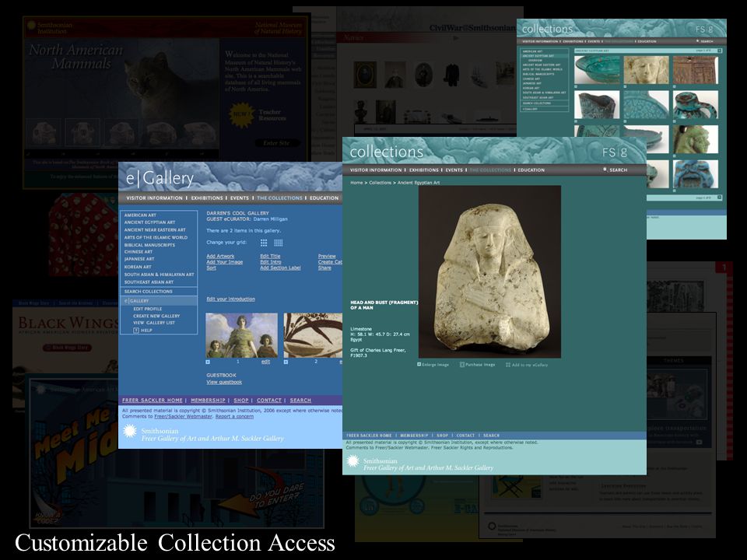747x560 pixels.
Task: Select the small 3x3 grid icon in eGallery
Action: (264, 243)
